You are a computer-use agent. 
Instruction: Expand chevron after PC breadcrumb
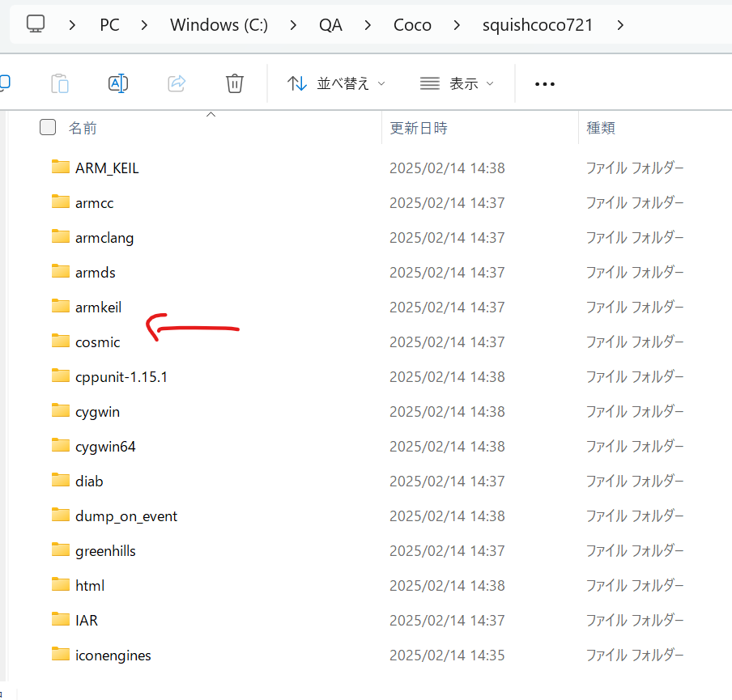pos(144,25)
